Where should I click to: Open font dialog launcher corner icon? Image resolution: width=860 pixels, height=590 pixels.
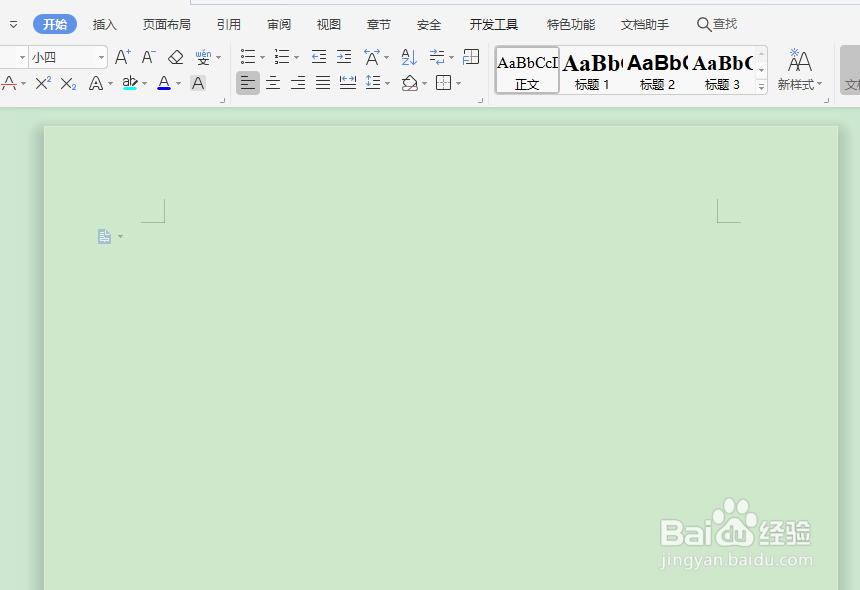(222, 100)
